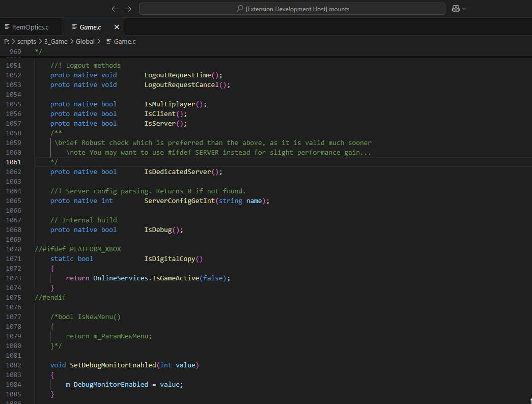Click line number 1061
Screen dimensions: 532x404
coord(14,162)
